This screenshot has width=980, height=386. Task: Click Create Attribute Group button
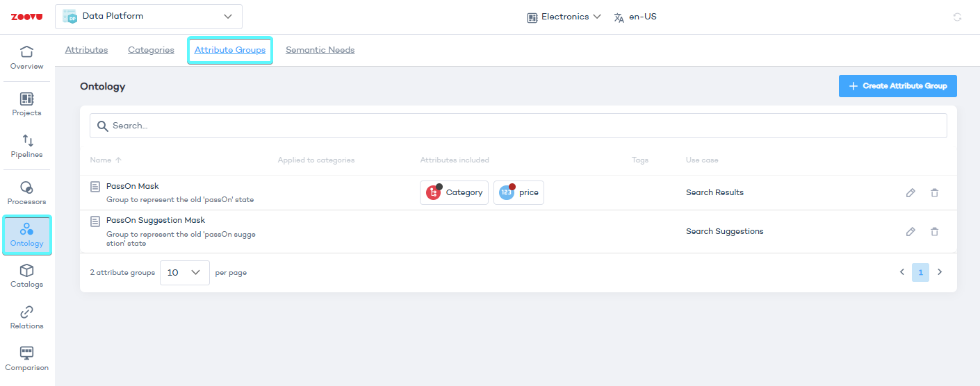click(897, 86)
